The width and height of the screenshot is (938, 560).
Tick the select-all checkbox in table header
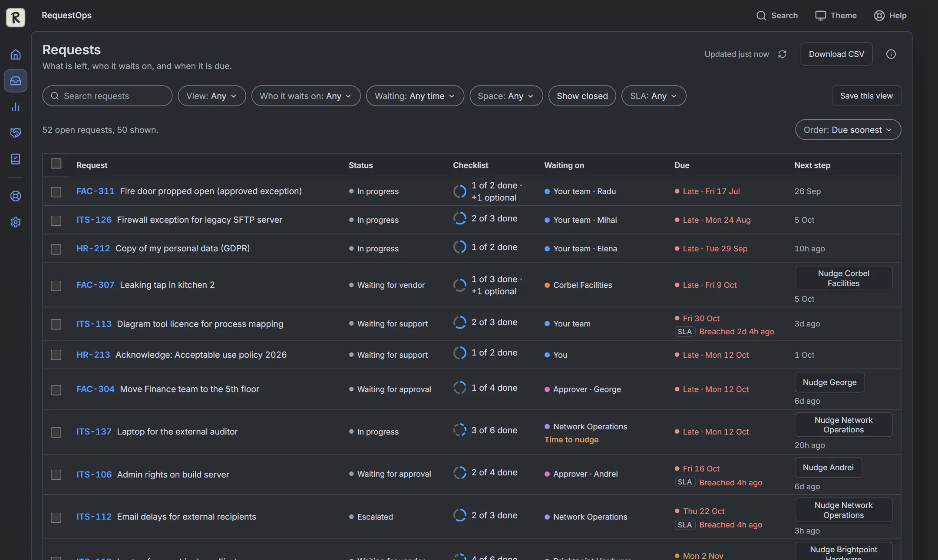[56, 164]
